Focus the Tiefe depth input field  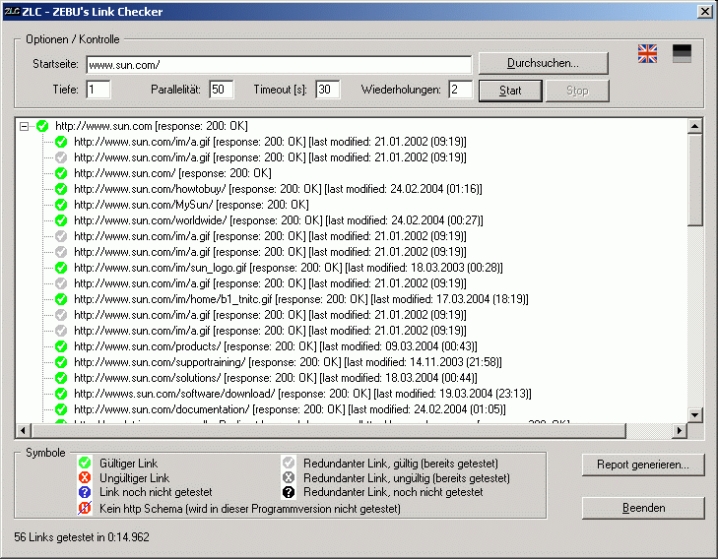(98, 90)
